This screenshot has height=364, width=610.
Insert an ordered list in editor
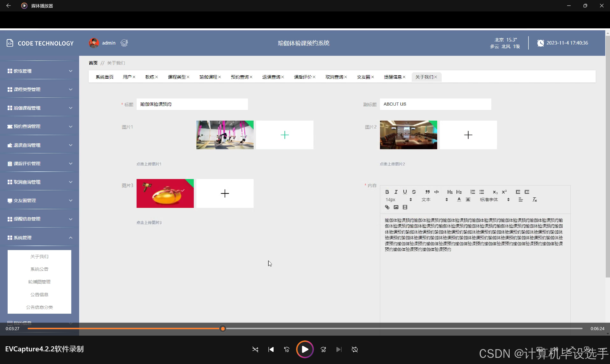(x=472, y=192)
